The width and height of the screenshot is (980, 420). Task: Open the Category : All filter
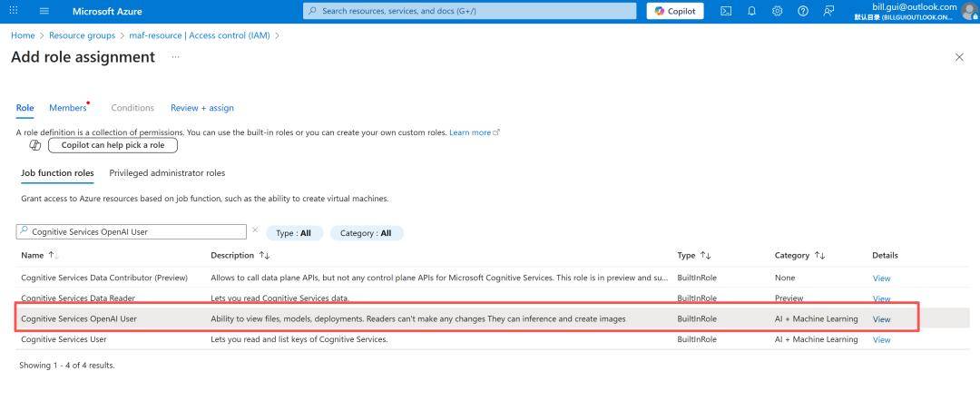point(367,233)
